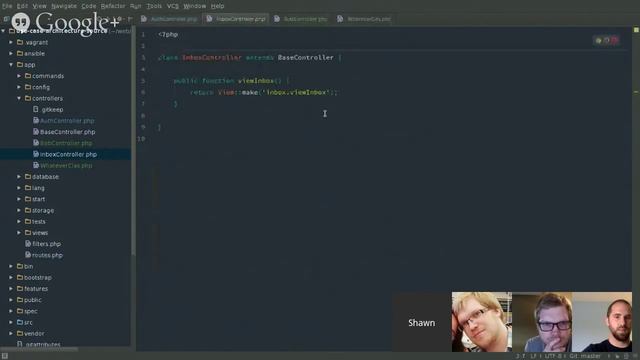Viewport: 640px width, 360px height.
Task: Click the Git: master branch widget
Action: click(x=585, y=356)
